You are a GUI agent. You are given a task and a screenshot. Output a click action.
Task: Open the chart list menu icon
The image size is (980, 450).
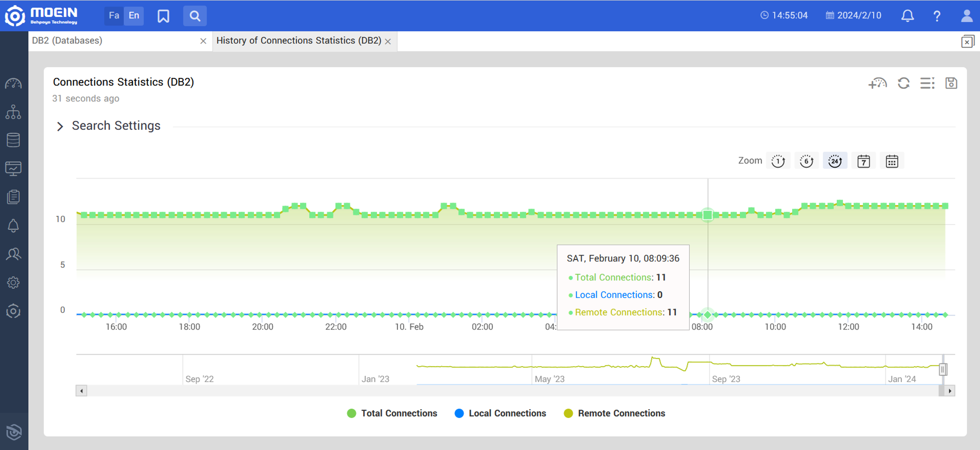[927, 83]
